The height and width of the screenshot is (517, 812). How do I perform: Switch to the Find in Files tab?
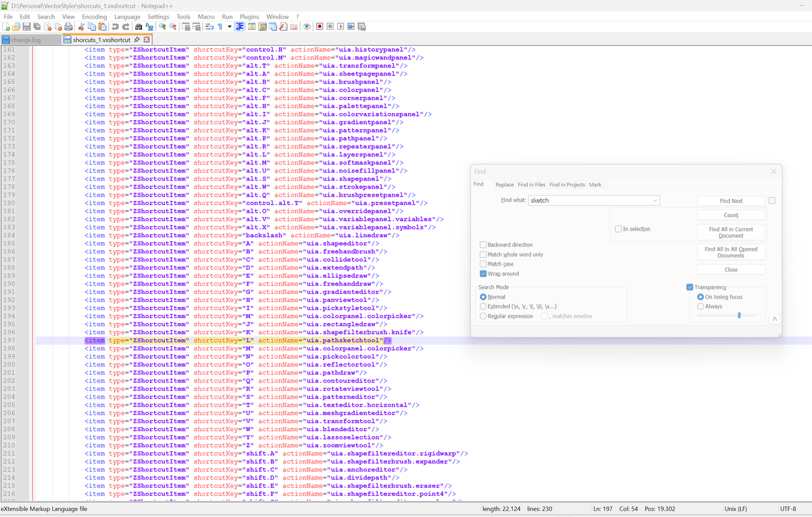click(x=532, y=185)
